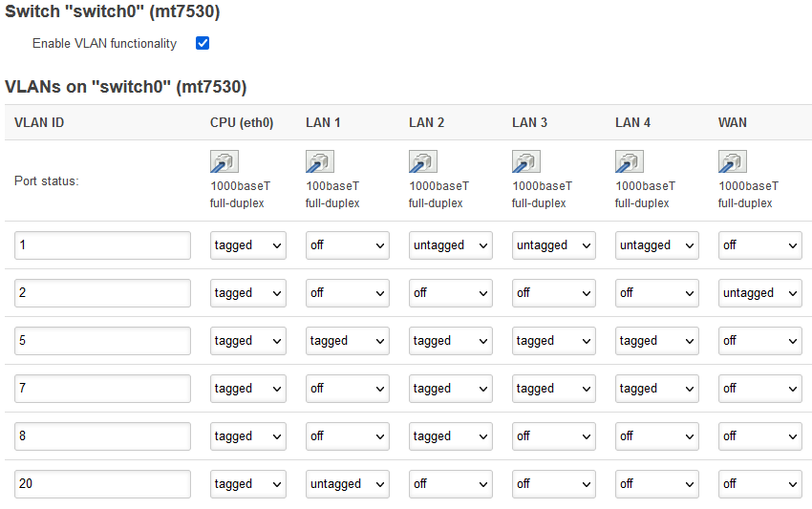The height and width of the screenshot is (509, 812).
Task: Open LAN 4 dropdown for VLAN 7
Action: tap(656, 389)
